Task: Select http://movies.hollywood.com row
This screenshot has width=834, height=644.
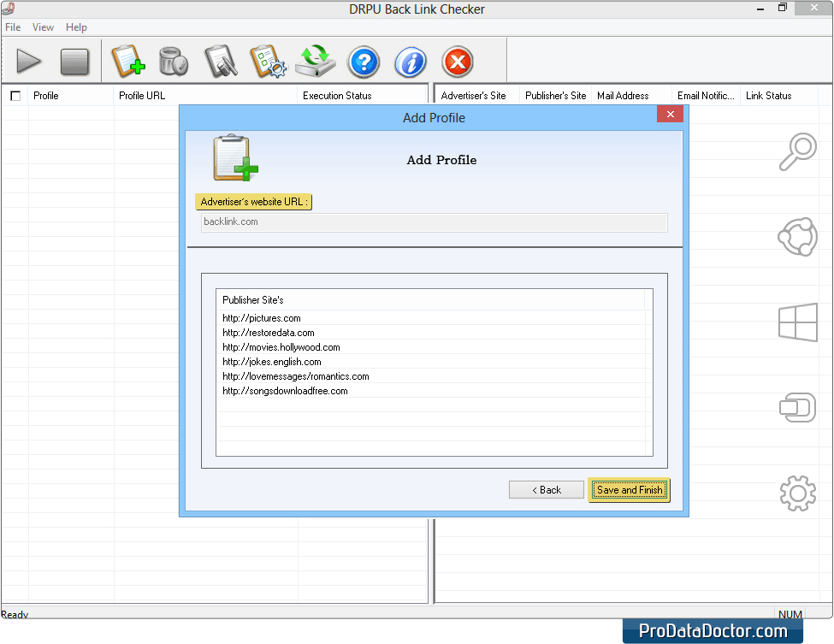Action: click(430, 347)
